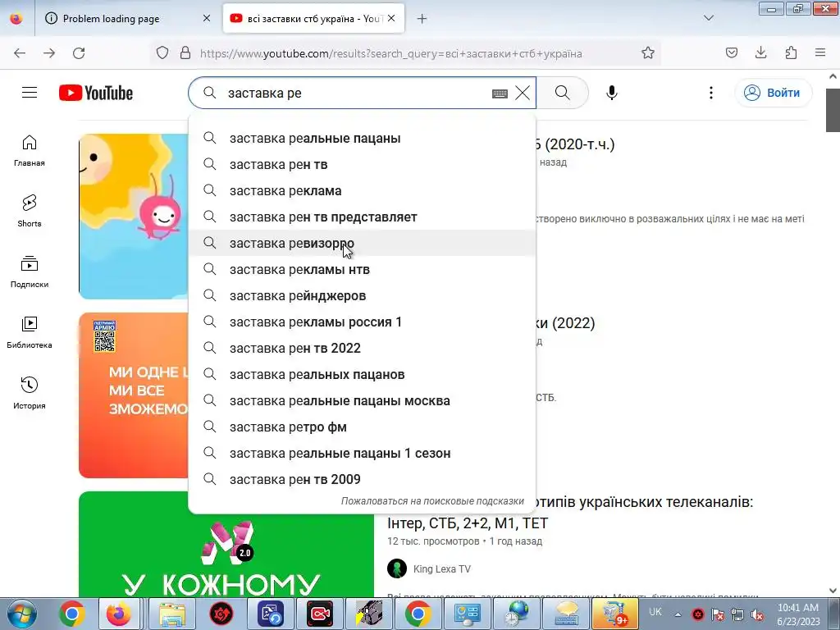This screenshot has height=630, width=840.
Task: Open Библиотека in the sidebar
Action: point(30,333)
